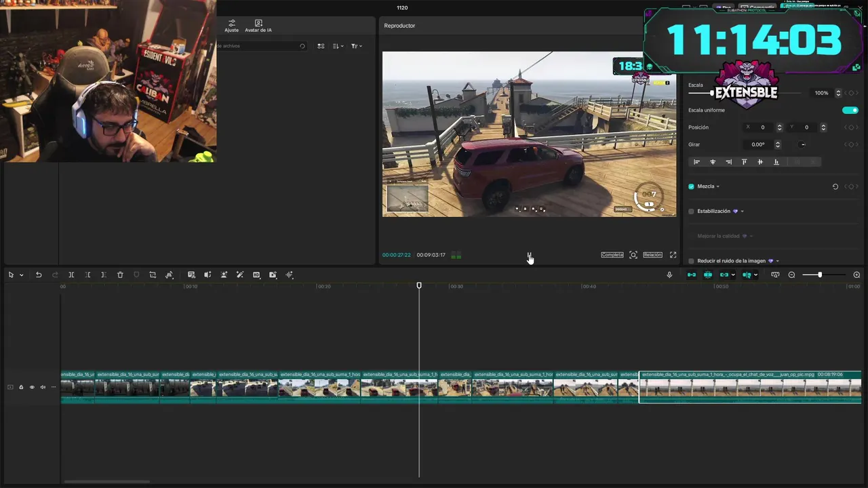Toggle the Escala uniforme switch

(x=850, y=110)
